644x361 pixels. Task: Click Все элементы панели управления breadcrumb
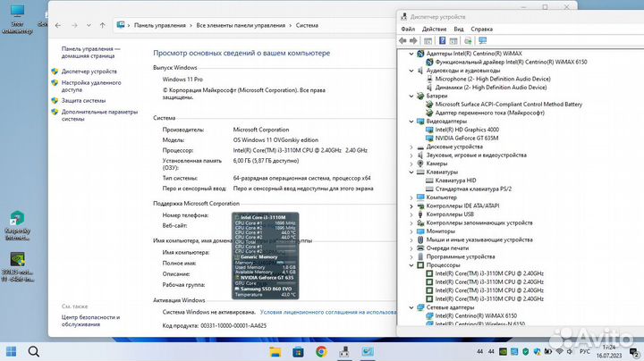[x=241, y=25]
